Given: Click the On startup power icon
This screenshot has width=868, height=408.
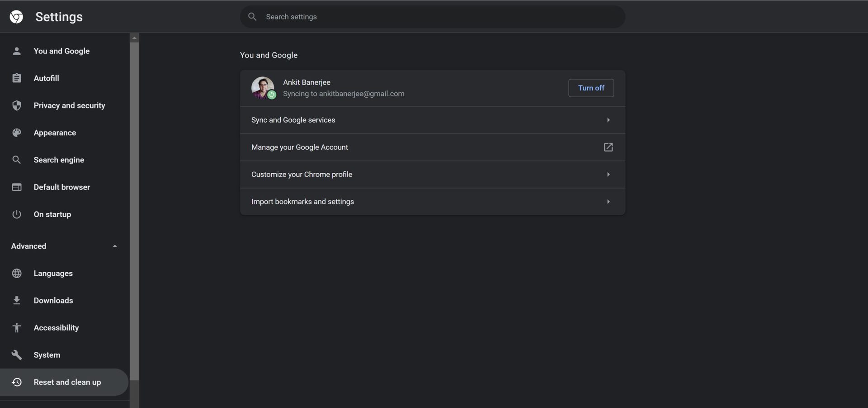Looking at the screenshot, I should click(x=17, y=214).
